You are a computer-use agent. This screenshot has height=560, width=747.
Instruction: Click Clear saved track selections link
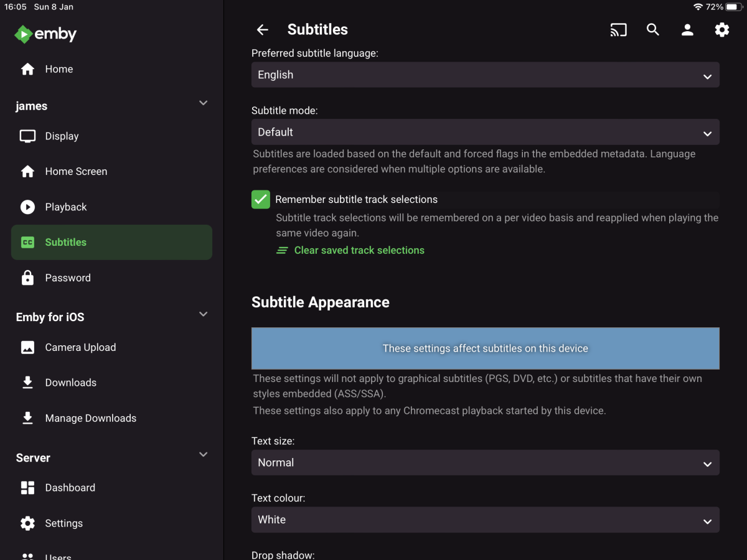coord(359,250)
